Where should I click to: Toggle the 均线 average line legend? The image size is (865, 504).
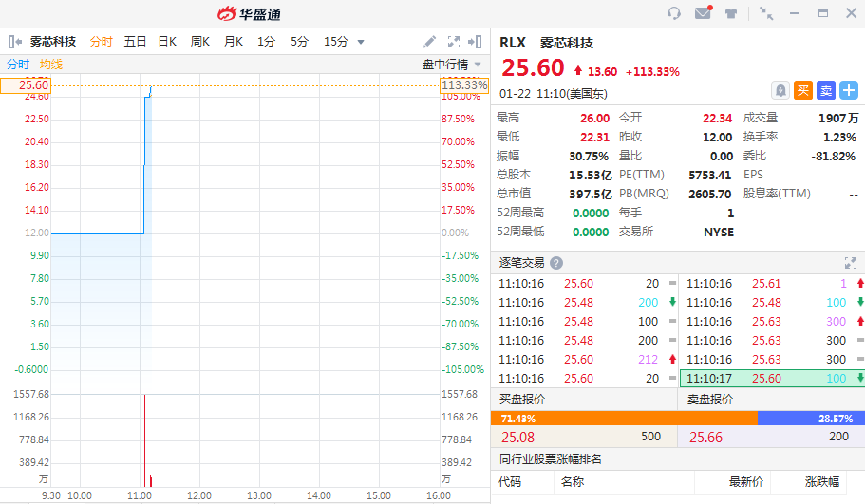coord(50,65)
